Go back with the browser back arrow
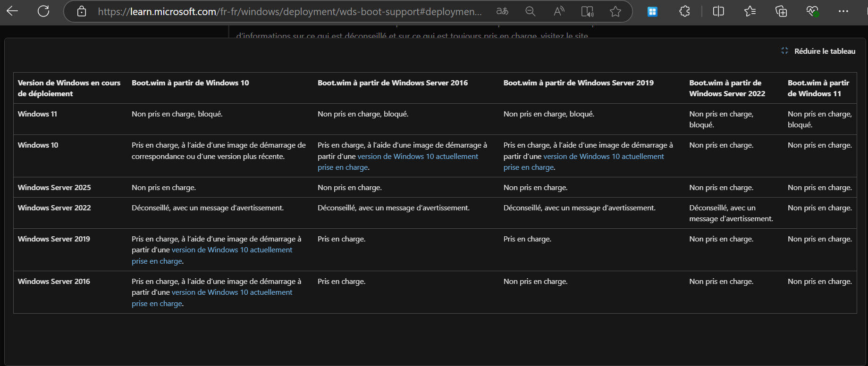Screen dimensions: 868x366 [x=13, y=11]
